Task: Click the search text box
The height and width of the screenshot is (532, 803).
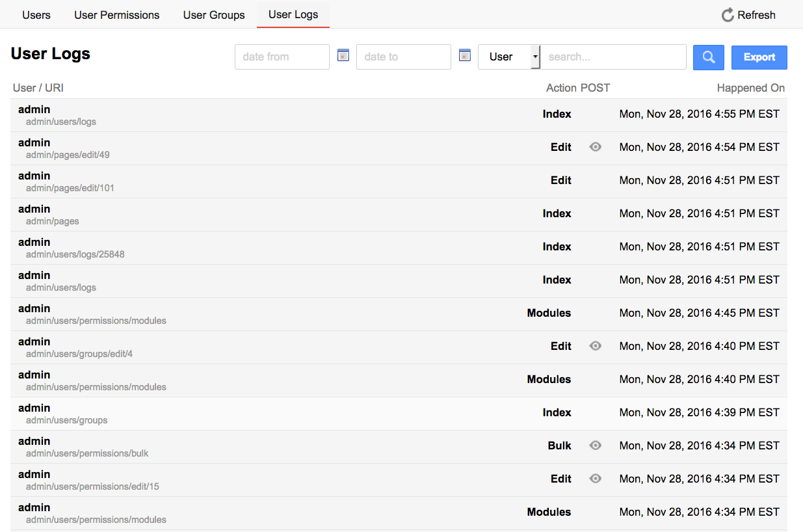Action: (x=613, y=57)
